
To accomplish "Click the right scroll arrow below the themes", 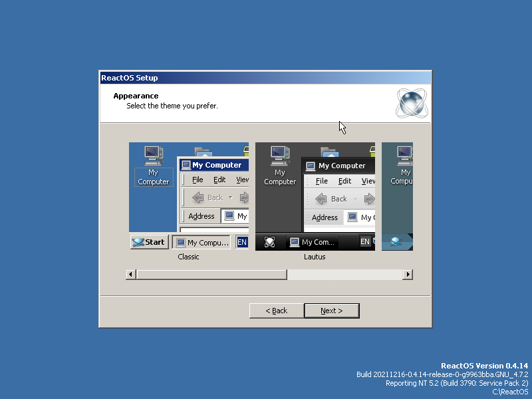I will (408, 274).
